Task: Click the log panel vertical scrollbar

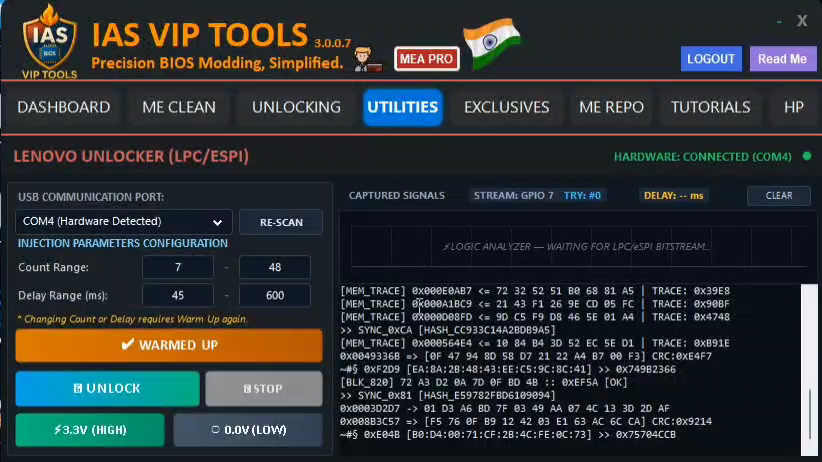Action: [809, 369]
